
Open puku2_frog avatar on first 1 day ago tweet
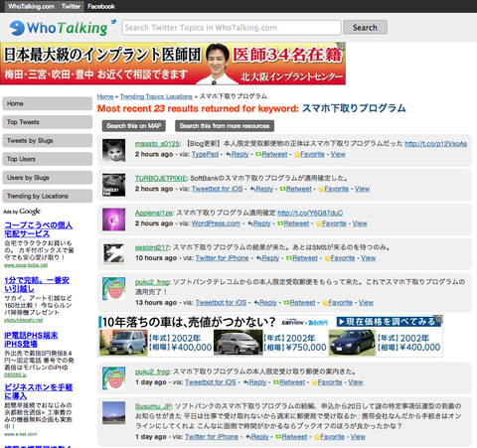pyautogui.click(x=113, y=377)
